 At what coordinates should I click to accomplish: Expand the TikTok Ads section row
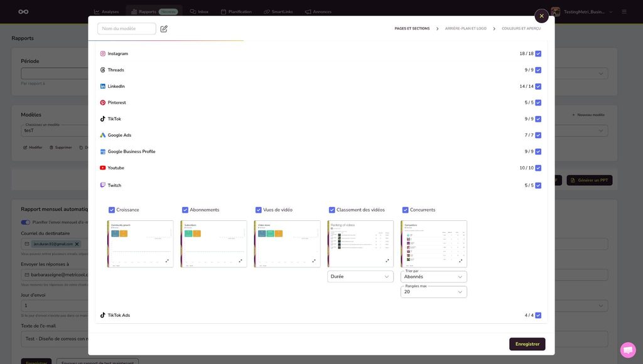point(321,315)
